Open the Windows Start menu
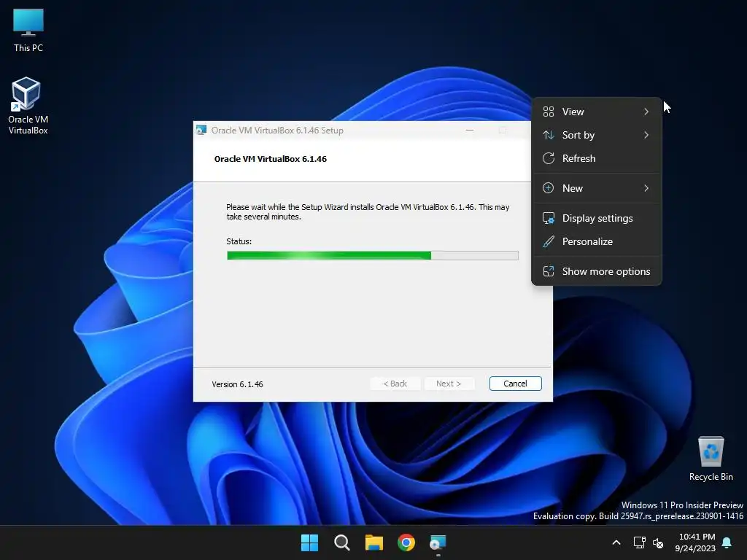 pos(309,542)
